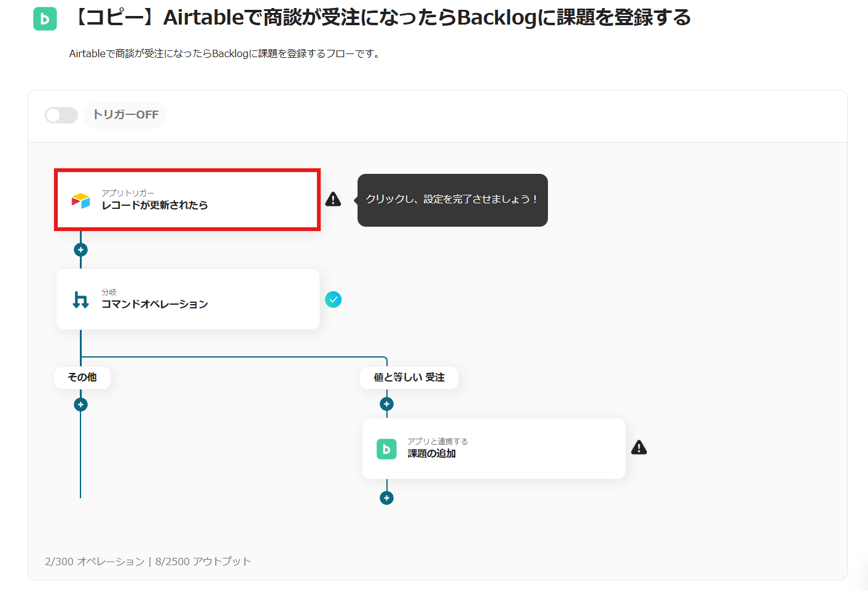Select the その他 branch label

(82, 377)
